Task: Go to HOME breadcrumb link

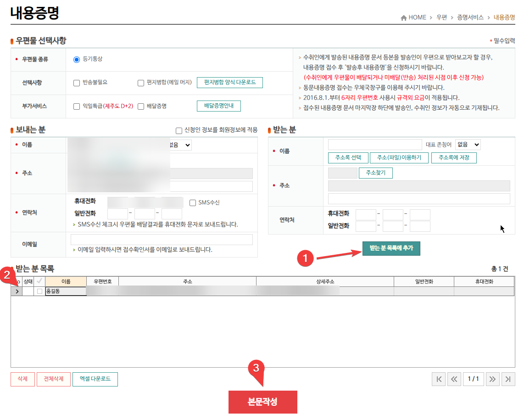Action: (x=418, y=17)
